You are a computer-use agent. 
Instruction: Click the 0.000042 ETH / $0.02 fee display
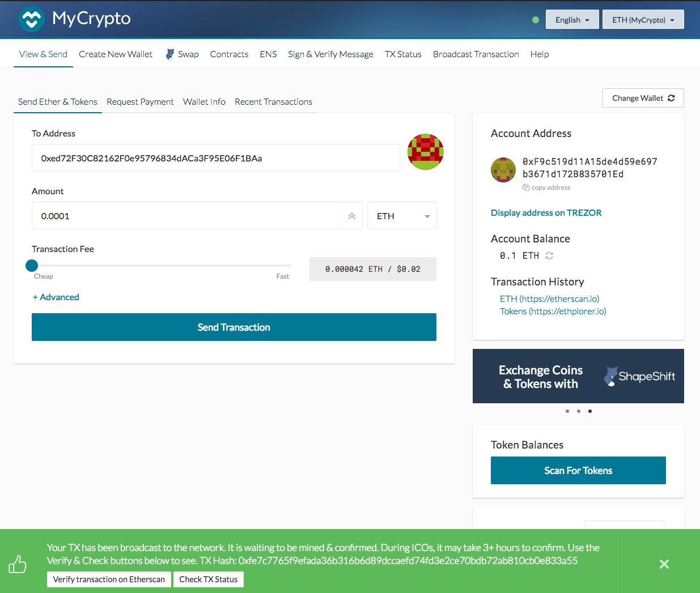(x=373, y=269)
